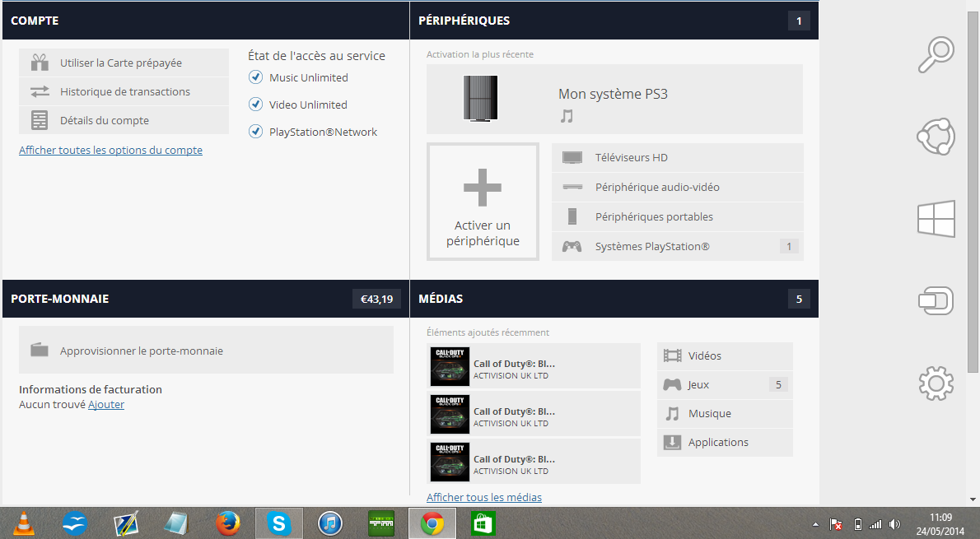This screenshot has width=980, height=539.
Task: Click the portable device icon
Action: [572, 216]
